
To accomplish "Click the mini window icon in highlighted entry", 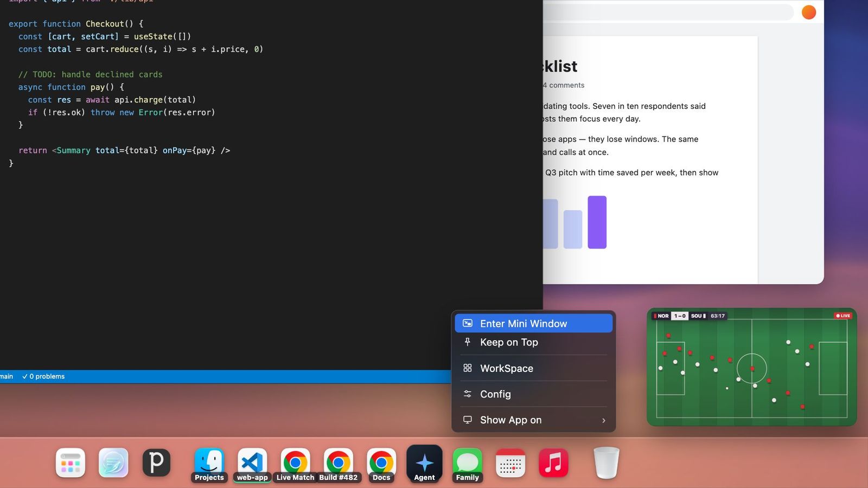I will click(x=467, y=323).
